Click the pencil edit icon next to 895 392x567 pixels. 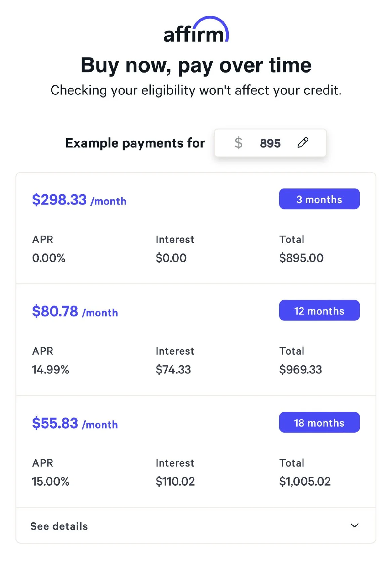click(303, 143)
